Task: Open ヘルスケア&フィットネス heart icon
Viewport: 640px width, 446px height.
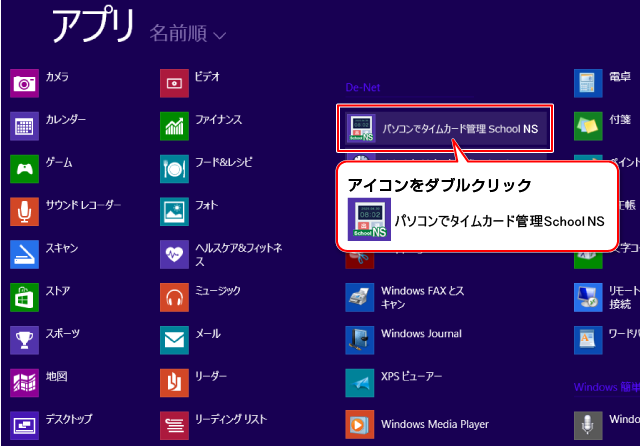Action: 174,255
